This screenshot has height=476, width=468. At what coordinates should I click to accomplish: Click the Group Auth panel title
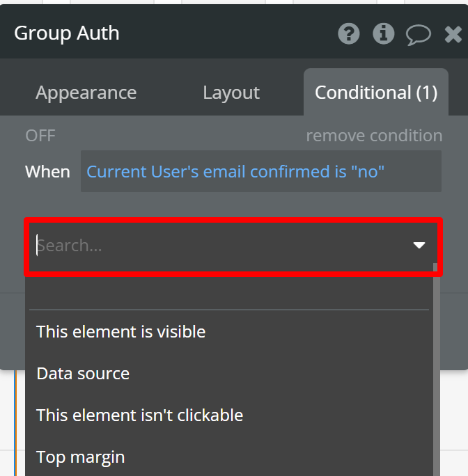(x=67, y=33)
